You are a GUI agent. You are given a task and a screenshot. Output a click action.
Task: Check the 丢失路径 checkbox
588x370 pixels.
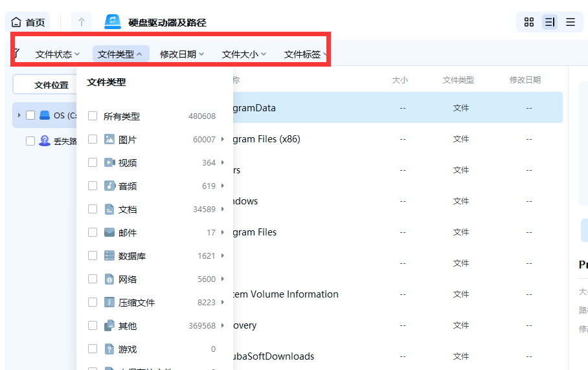click(x=30, y=141)
